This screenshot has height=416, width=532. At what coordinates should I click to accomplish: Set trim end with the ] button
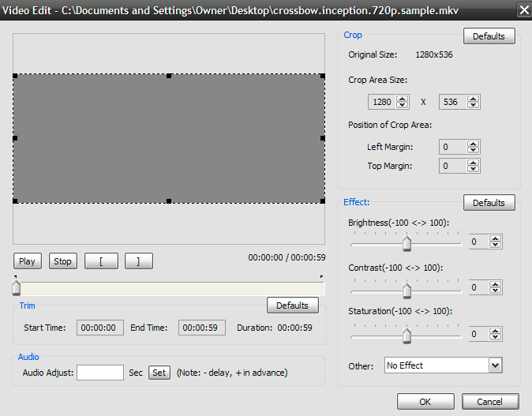pos(138,261)
